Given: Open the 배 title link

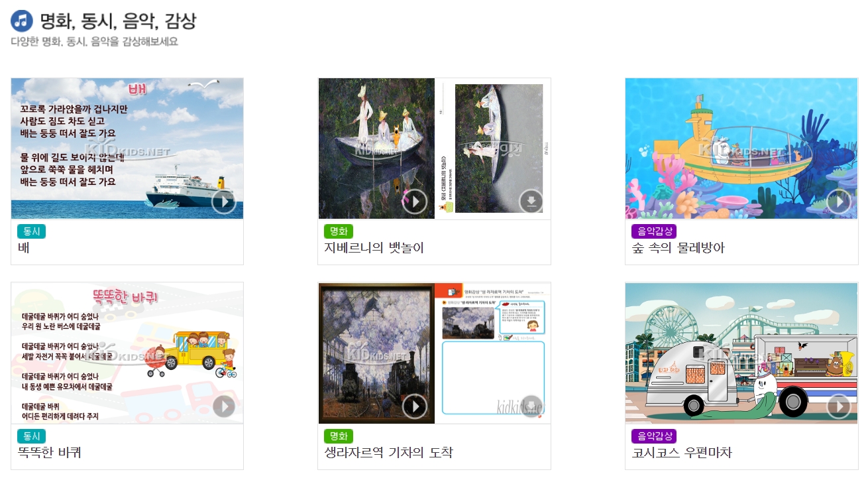Looking at the screenshot, I should click(24, 248).
